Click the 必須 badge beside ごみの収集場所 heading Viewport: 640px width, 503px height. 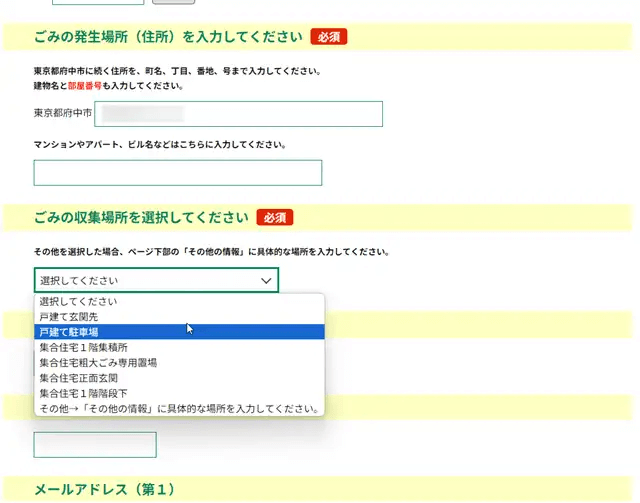click(x=275, y=218)
